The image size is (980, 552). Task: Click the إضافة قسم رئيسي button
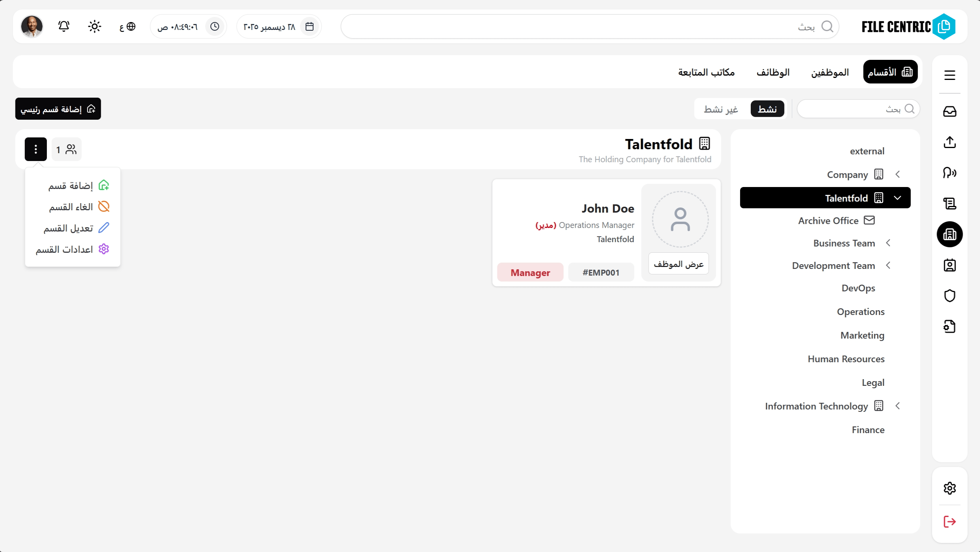point(58,109)
